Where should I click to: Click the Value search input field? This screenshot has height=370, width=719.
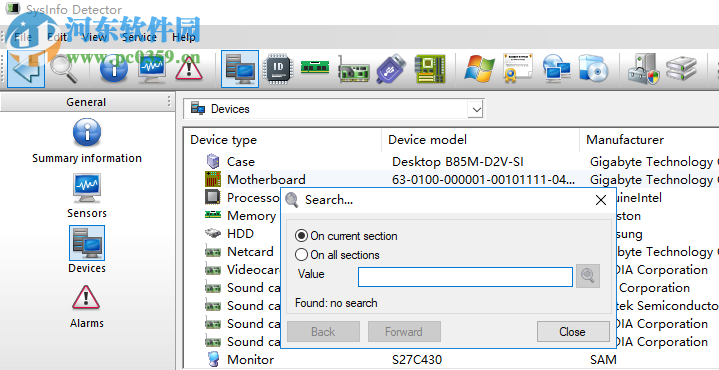click(465, 277)
